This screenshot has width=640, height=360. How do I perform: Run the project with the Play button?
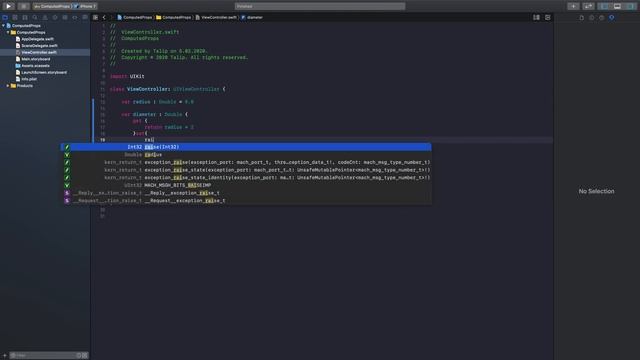(x=8, y=6)
